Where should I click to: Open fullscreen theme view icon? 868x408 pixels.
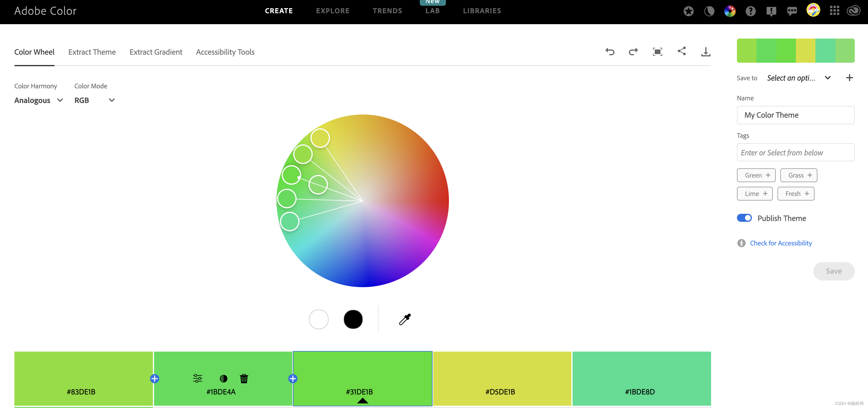coord(657,52)
